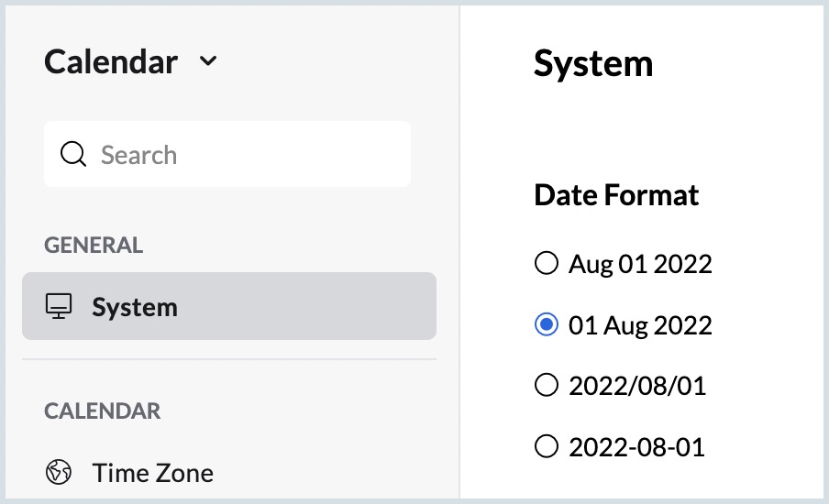Select the 2022/08/01 radio button

coord(546,386)
